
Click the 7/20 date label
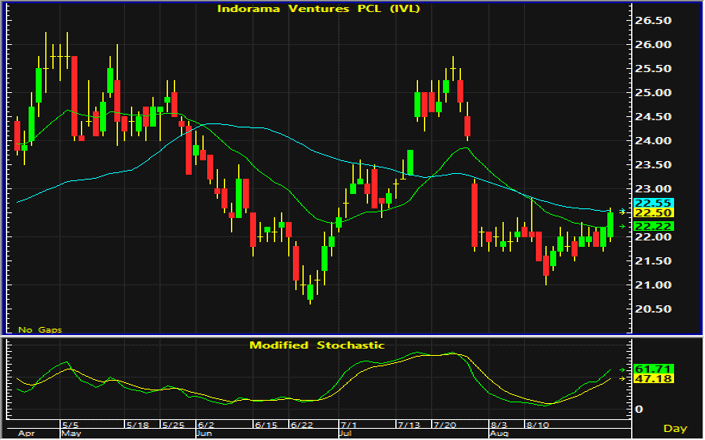(444, 425)
